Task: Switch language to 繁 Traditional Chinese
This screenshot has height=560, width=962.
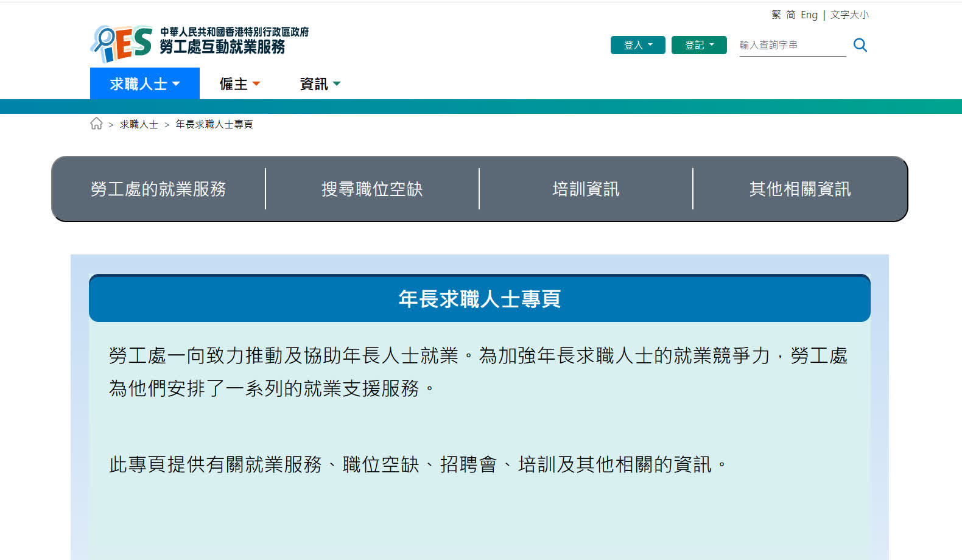Action: 776,15
